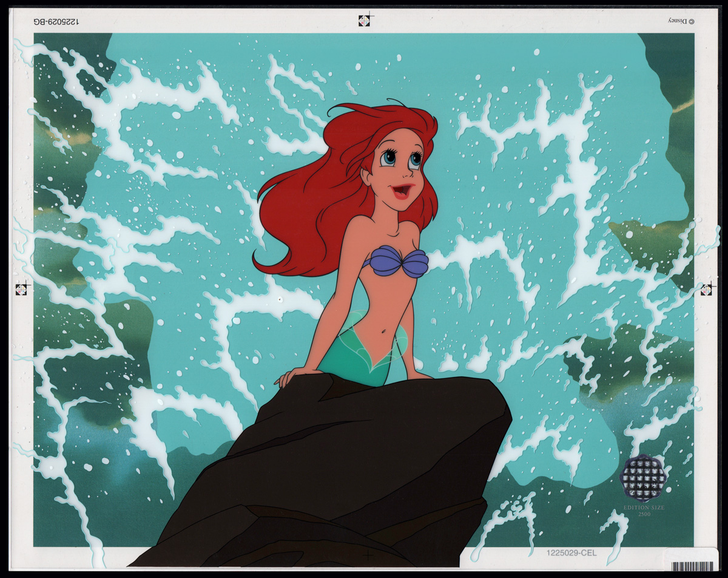Screen dimensions: 728x578
Task: Click the embossed seal above "EDITION SIZE"
Action: pos(644,479)
